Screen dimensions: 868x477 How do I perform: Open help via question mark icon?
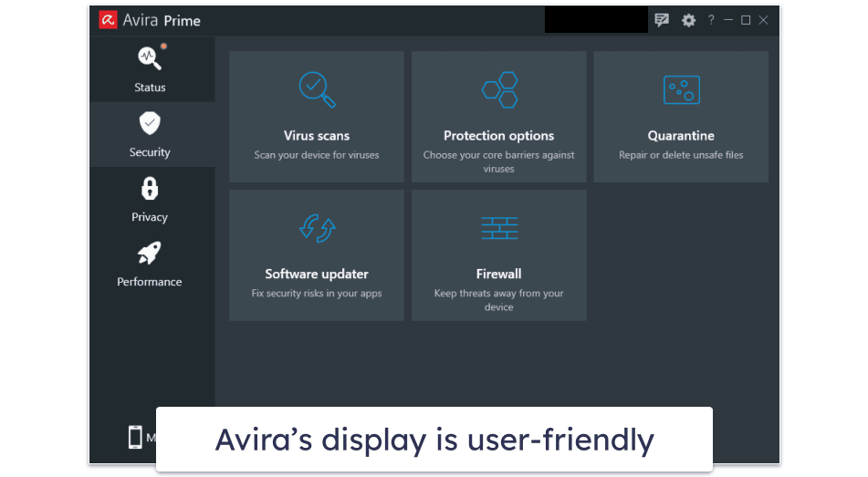[711, 20]
